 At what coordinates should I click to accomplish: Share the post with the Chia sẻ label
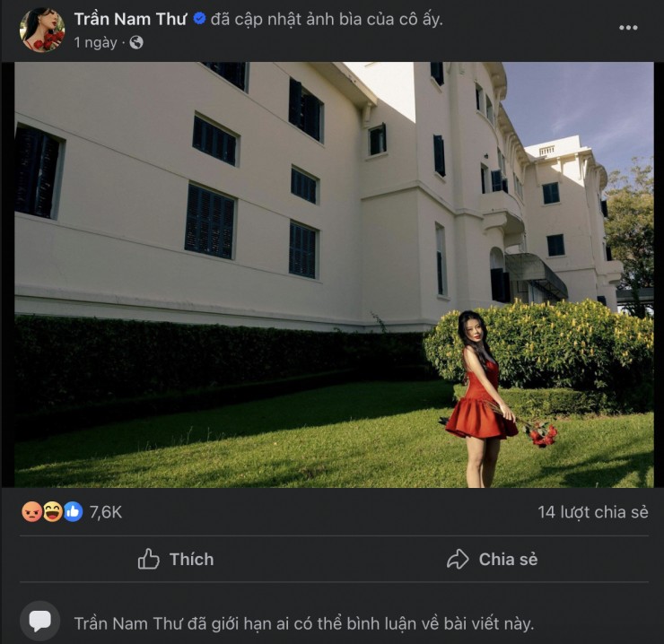(508, 560)
